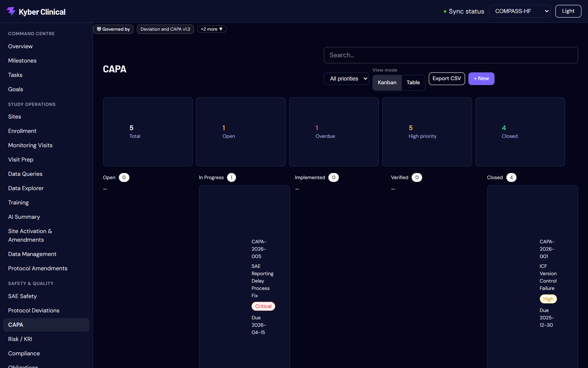This screenshot has width=588, height=368.
Task: Go to the Compliance page
Action: click(x=46, y=354)
